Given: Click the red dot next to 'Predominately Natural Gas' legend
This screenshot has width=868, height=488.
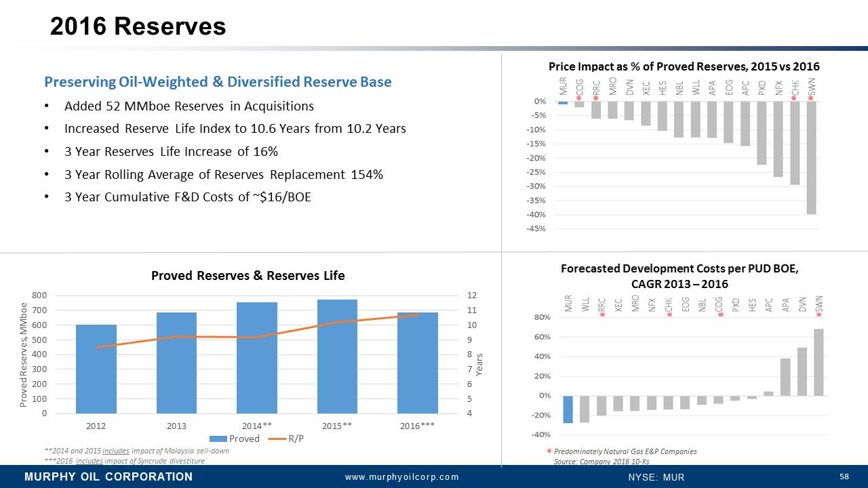Looking at the screenshot, I should click(549, 451).
